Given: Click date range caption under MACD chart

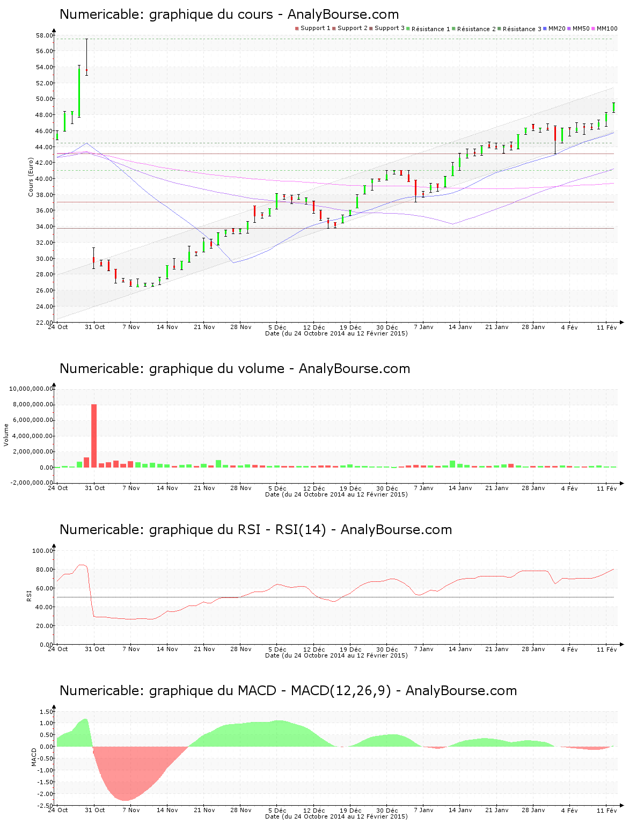Looking at the screenshot, I should click(x=336, y=816).
